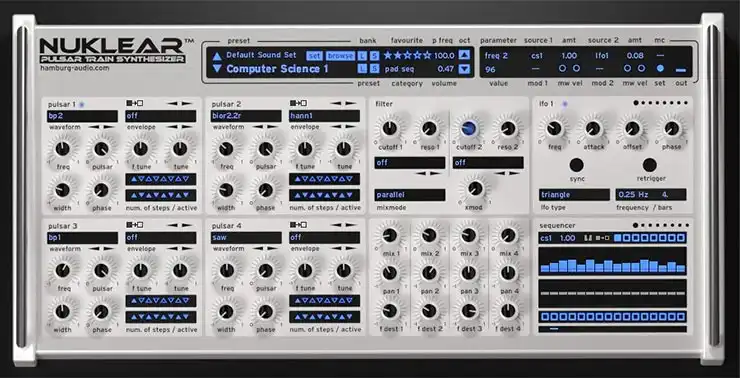The width and height of the screenshot is (740, 378).
Task: Toggle second mw vel circle under source 2
Action: click(641, 68)
